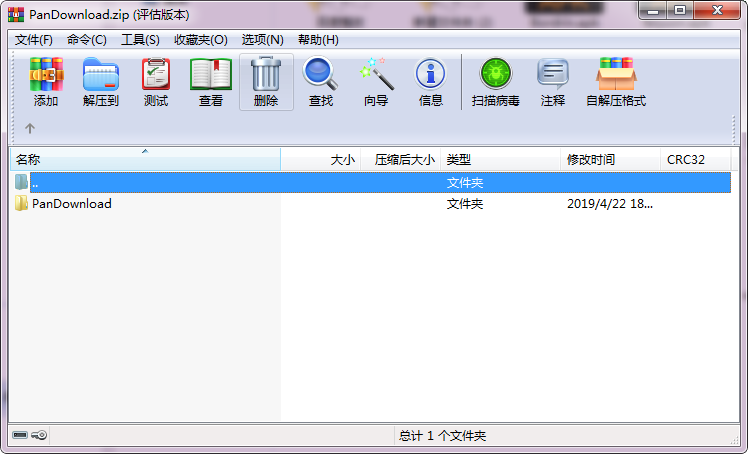
Task: Click 文件夹 type cell of PanDownload
Action: [465, 204]
